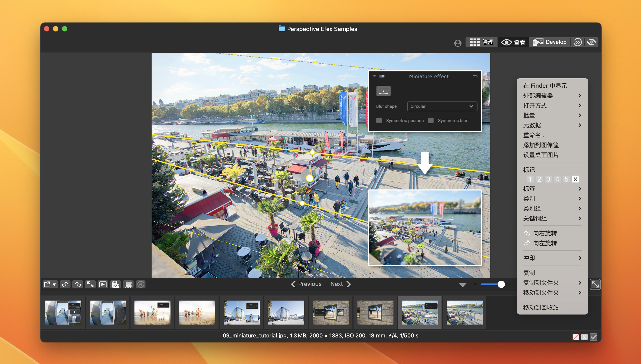Click the image basket database icon

coord(115,284)
